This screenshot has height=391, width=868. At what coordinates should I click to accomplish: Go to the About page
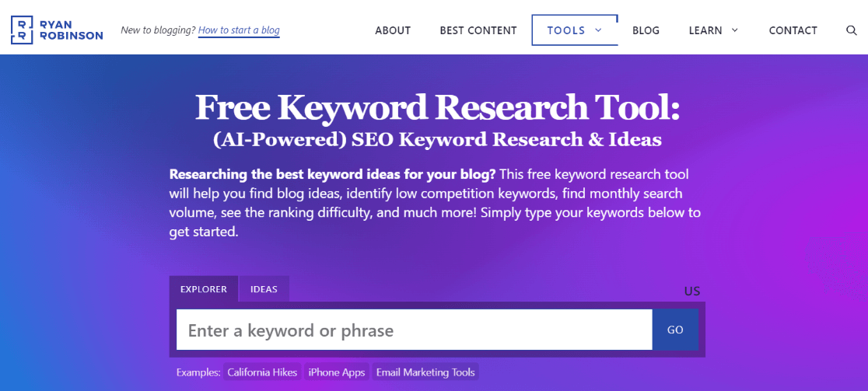pyautogui.click(x=393, y=30)
